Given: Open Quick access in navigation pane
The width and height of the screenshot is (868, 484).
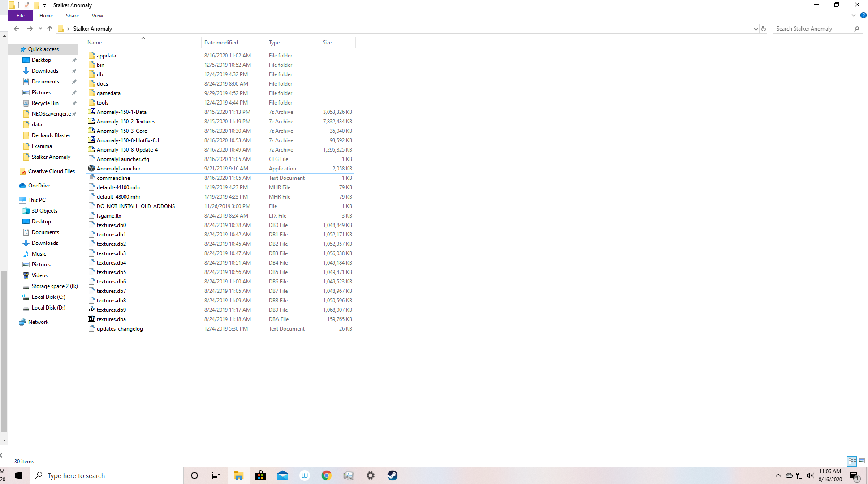Looking at the screenshot, I should point(43,49).
